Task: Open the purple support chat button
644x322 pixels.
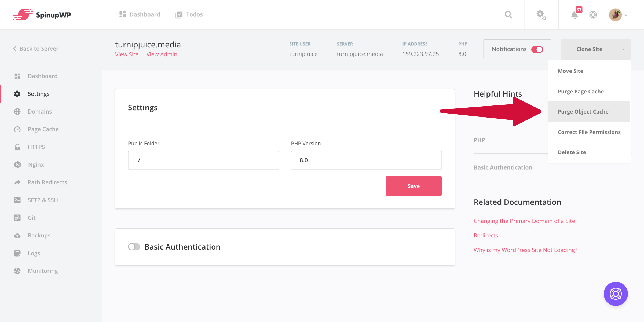Action: pos(616,294)
